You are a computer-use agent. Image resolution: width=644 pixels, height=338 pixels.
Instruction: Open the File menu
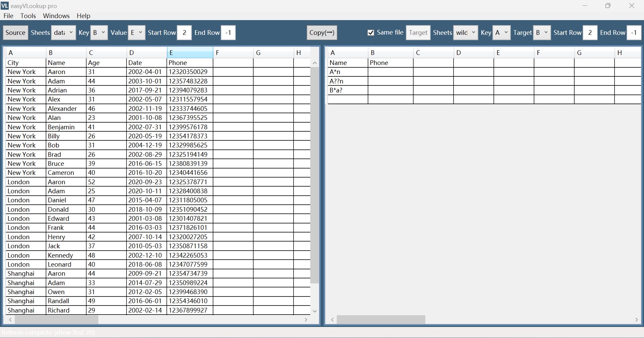[x=8, y=16]
